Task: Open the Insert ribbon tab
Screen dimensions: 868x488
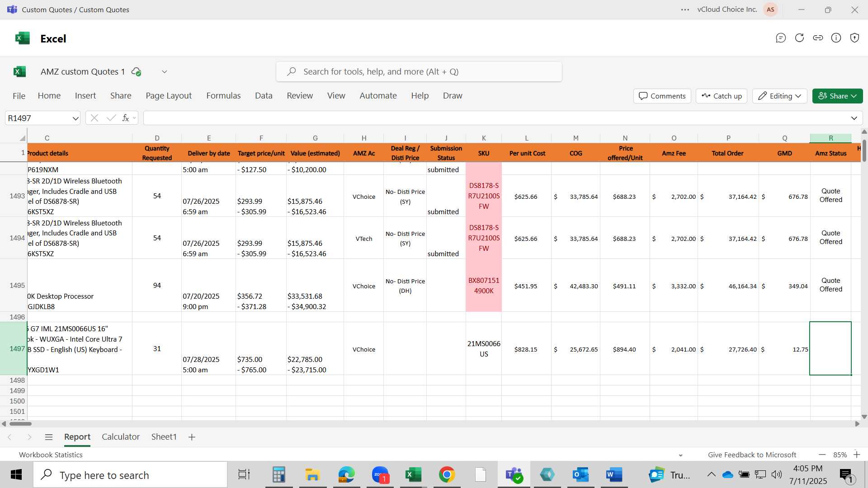Action: tap(85, 96)
